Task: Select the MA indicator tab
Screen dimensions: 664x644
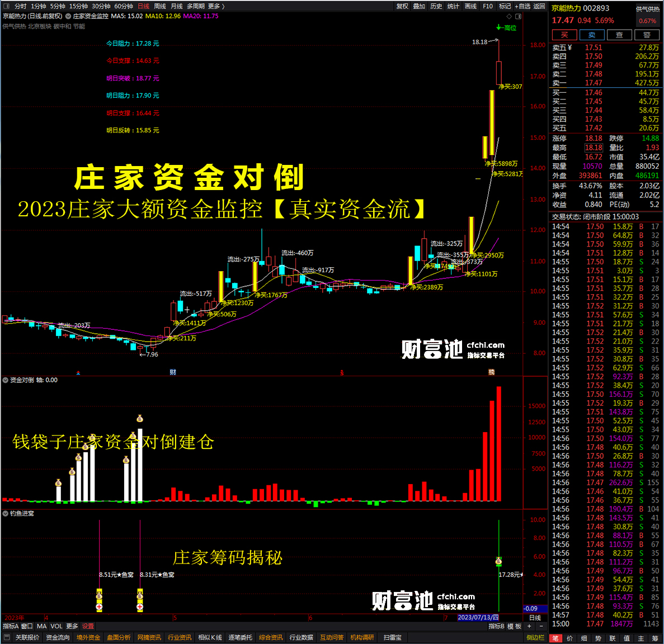Action: [41, 626]
